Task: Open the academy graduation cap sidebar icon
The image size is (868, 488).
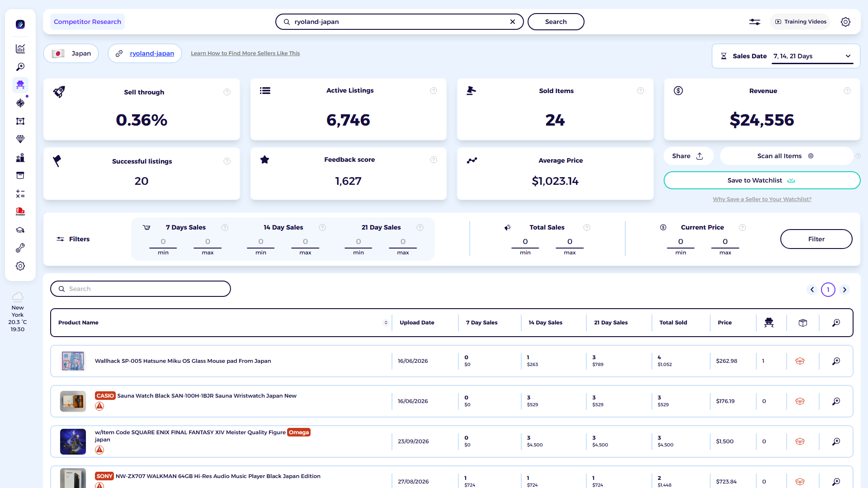Action: 20,230
